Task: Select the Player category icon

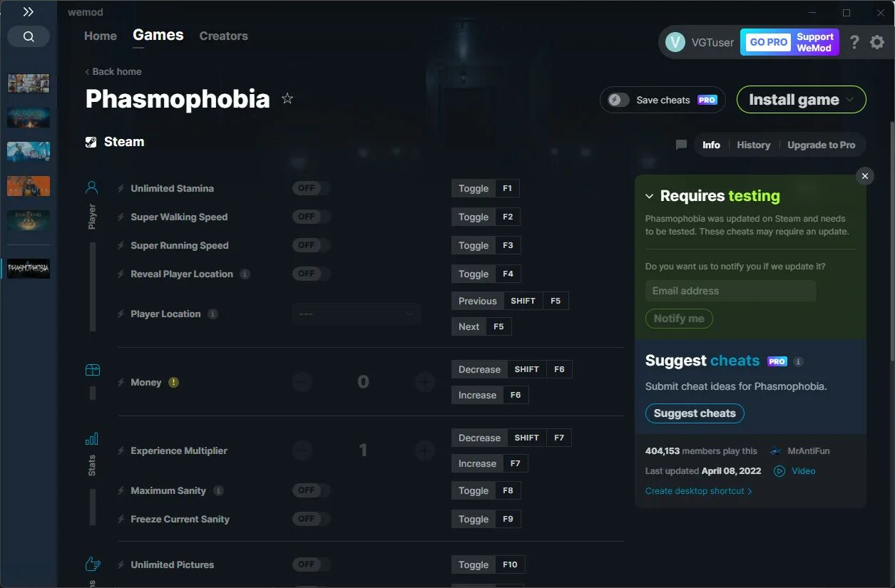Action: 92,187
